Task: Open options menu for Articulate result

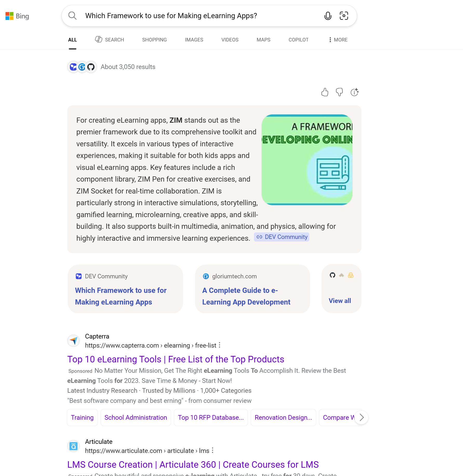Action: tap(213, 451)
